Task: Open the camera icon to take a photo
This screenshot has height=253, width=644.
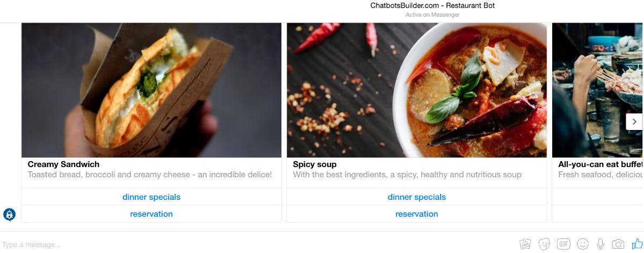Action: 618,244
